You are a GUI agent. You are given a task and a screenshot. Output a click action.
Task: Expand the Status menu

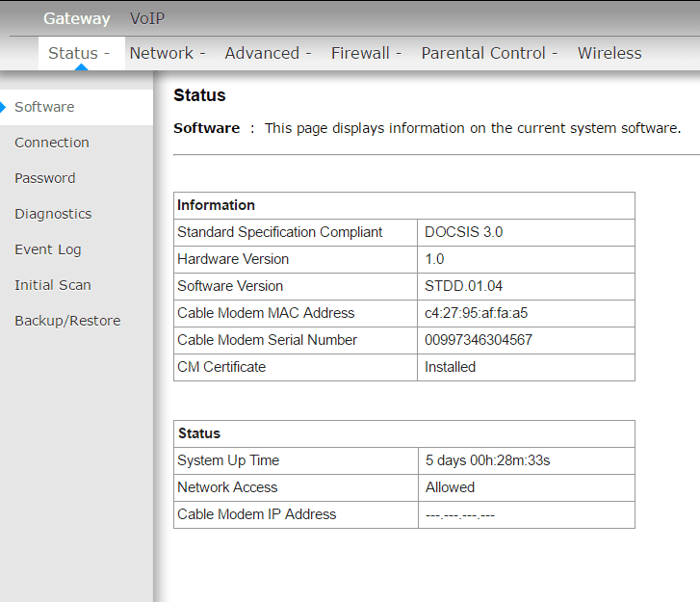pos(79,54)
